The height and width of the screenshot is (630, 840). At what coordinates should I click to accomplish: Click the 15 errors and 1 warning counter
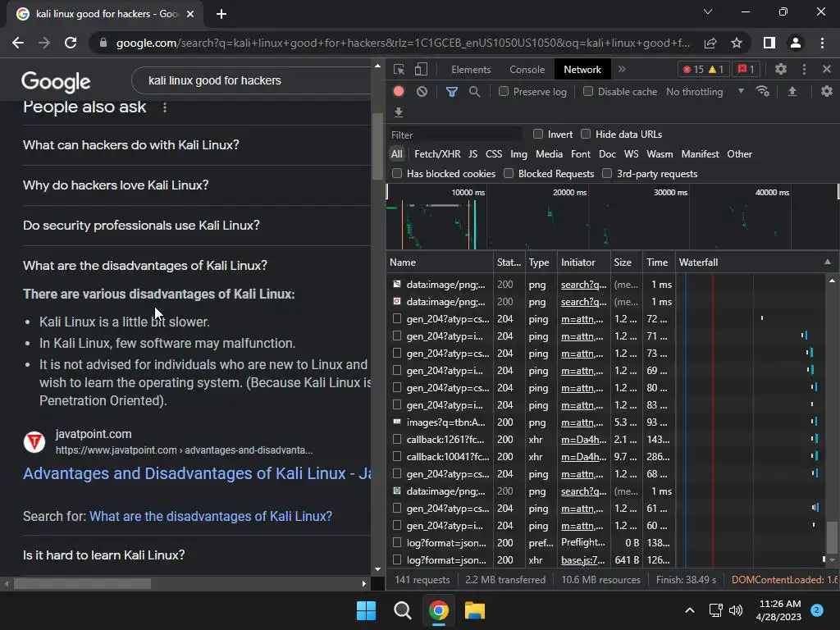click(x=703, y=69)
